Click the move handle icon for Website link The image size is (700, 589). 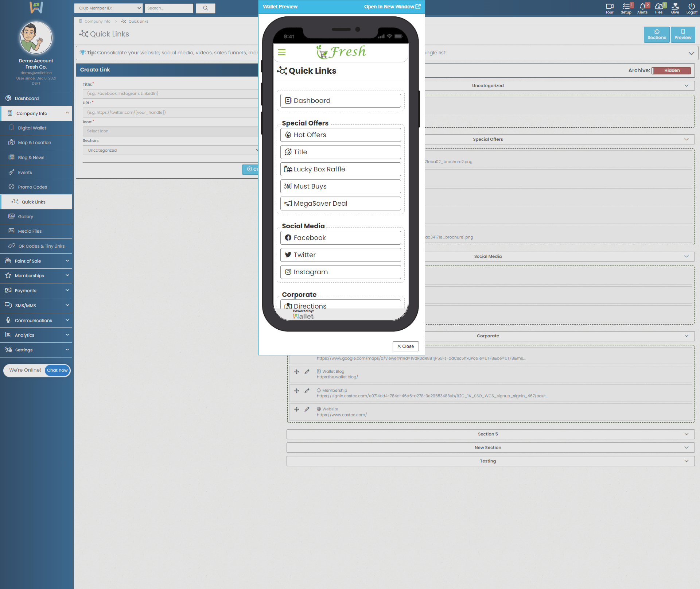pyautogui.click(x=296, y=409)
